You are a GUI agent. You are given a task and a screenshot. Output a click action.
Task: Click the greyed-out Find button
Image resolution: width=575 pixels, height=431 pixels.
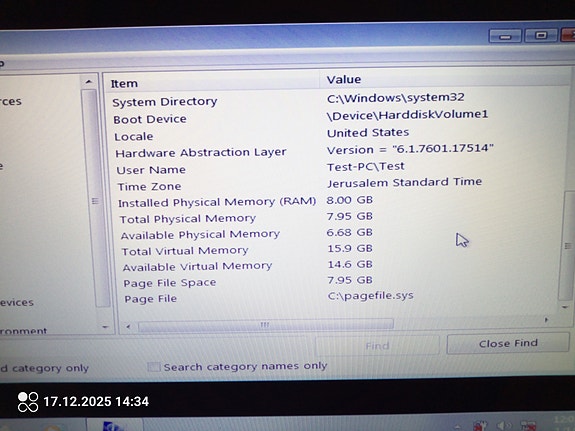(x=377, y=346)
